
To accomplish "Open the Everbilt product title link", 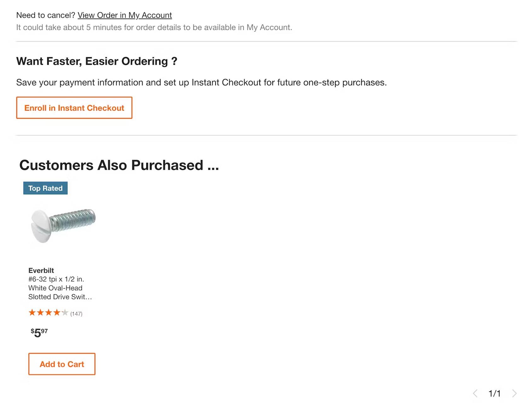I will [x=60, y=283].
